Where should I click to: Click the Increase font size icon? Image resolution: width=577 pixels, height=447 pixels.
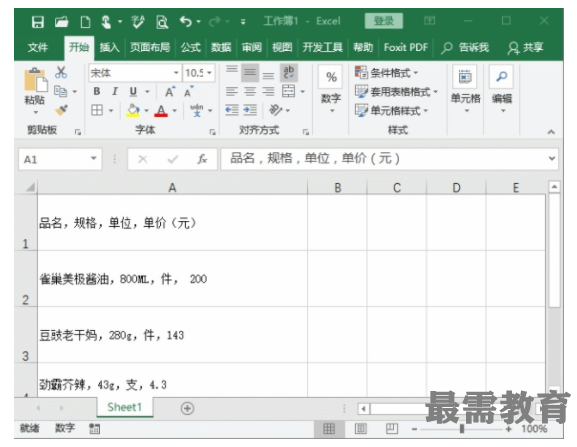click(170, 91)
